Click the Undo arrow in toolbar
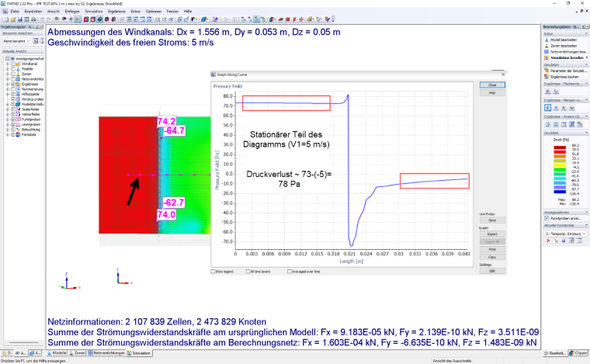Viewport: 590px width, 364px height. point(42,19)
